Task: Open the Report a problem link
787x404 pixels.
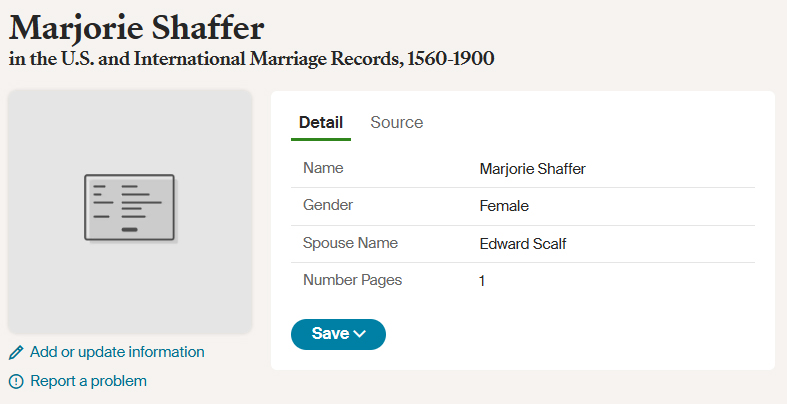Action: pos(88,381)
